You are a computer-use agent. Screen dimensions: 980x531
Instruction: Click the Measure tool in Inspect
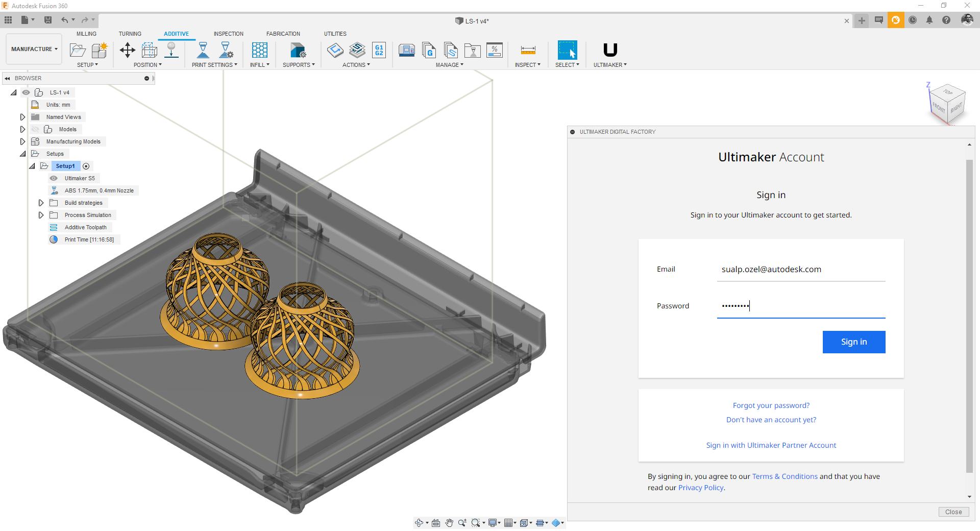pyautogui.click(x=528, y=50)
